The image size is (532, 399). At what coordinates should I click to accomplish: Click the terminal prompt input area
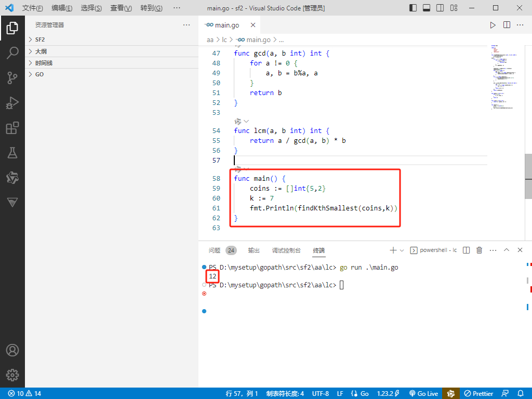pos(342,285)
